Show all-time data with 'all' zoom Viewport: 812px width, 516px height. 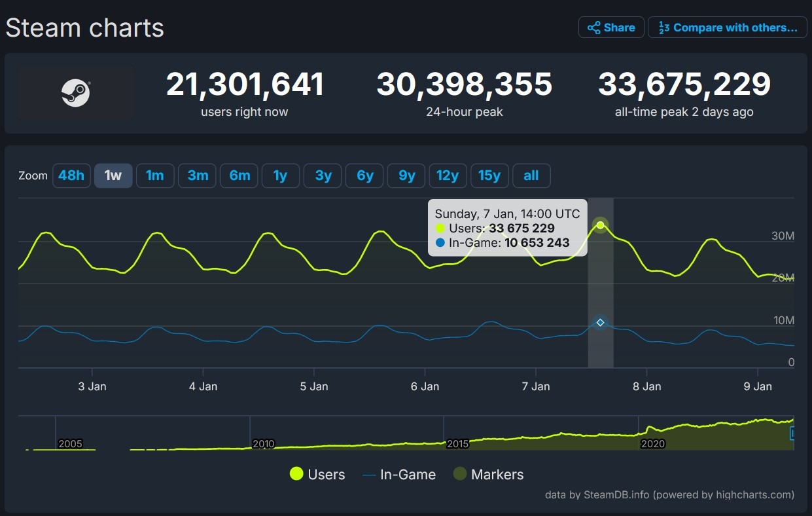click(531, 175)
